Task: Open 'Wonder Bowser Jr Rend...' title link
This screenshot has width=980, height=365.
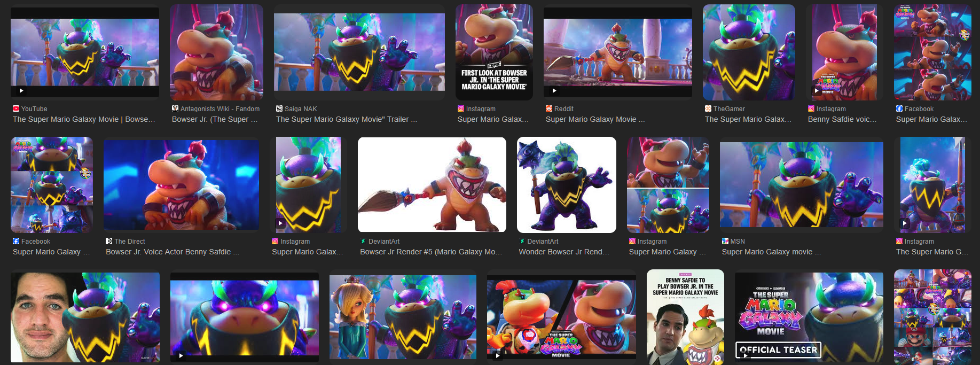Action: point(564,252)
